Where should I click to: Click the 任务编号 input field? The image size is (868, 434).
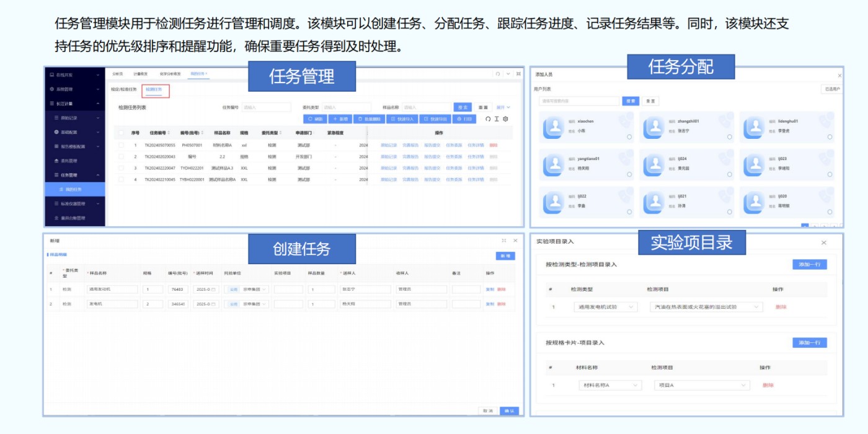[x=265, y=108]
